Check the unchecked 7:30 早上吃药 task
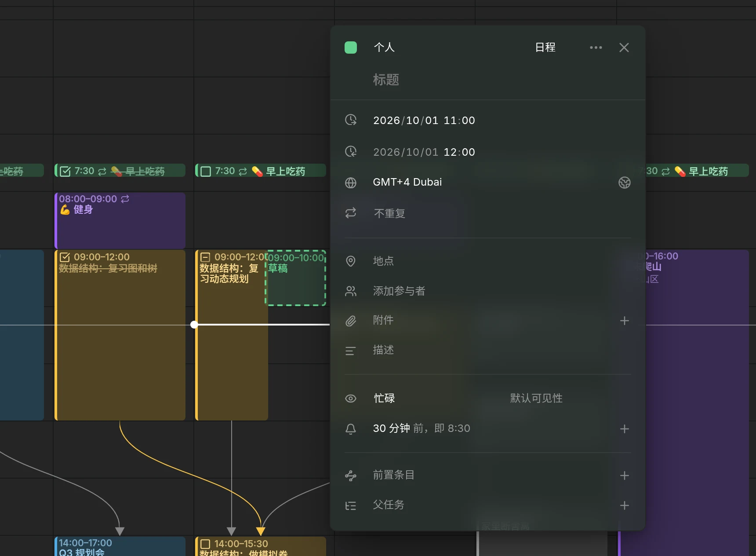This screenshot has height=556, width=756. click(206, 172)
